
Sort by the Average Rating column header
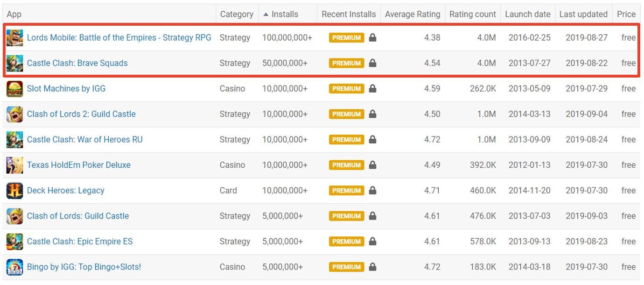pos(413,14)
